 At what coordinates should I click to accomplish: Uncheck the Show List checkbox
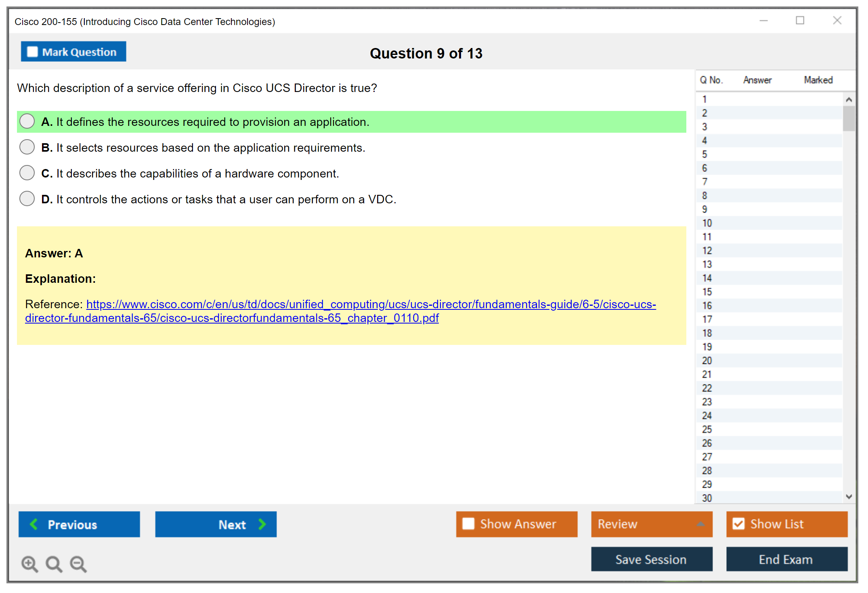click(738, 524)
